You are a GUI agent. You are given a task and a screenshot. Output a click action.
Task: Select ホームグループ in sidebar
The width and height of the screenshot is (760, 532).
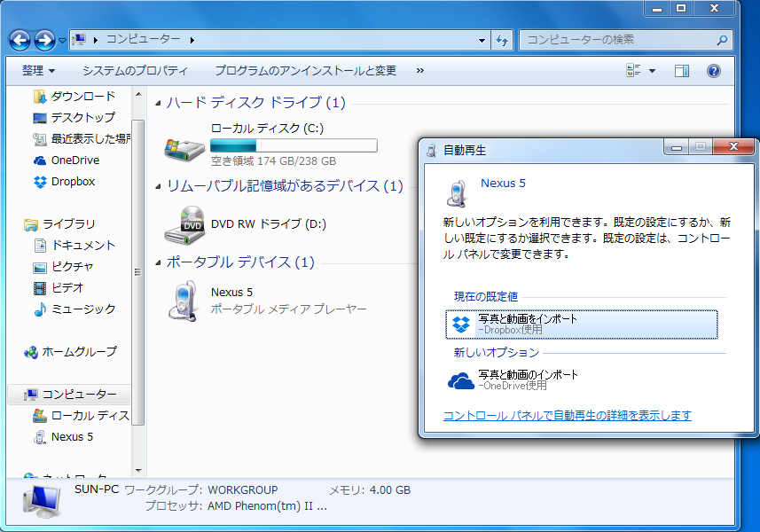click(x=70, y=352)
